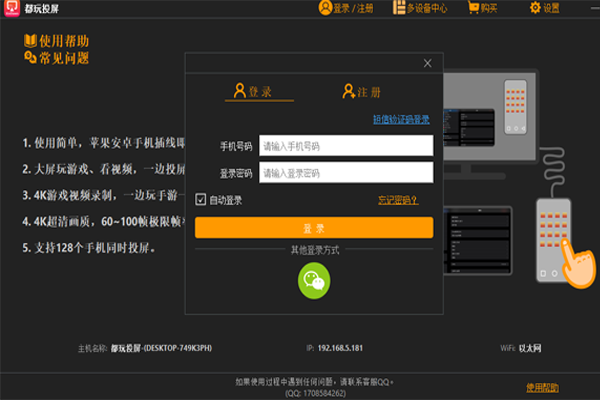This screenshot has width=600, height=400.
Task: Click the WiFi 以太网 status text
Action: pos(521,348)
